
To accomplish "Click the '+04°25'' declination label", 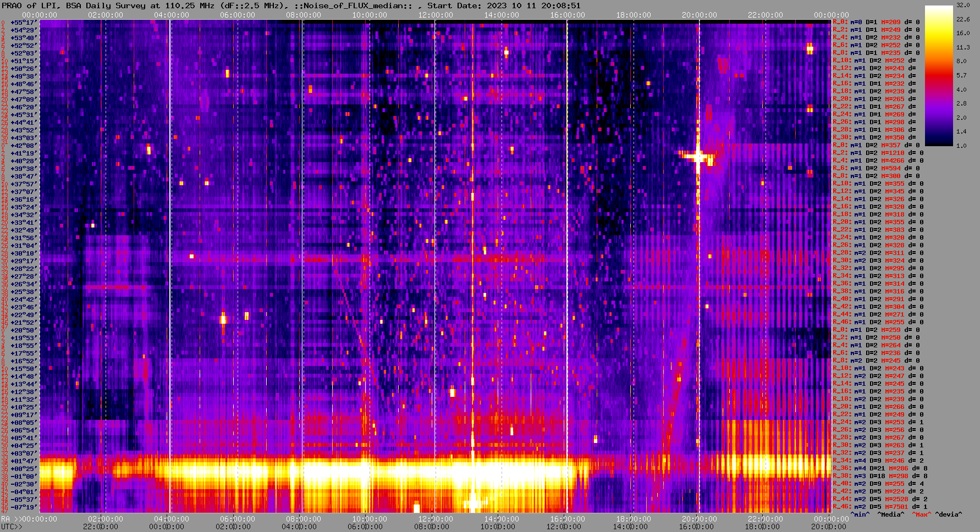I will pos(23,446).
